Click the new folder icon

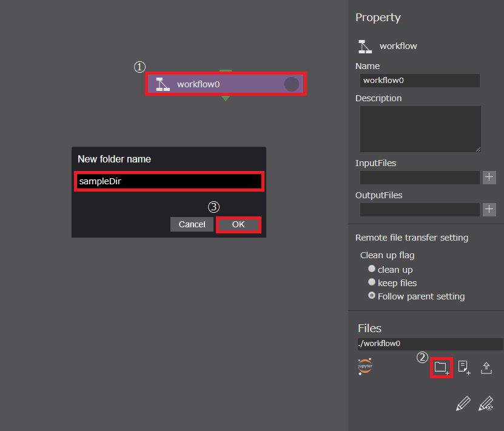(442, 367)
